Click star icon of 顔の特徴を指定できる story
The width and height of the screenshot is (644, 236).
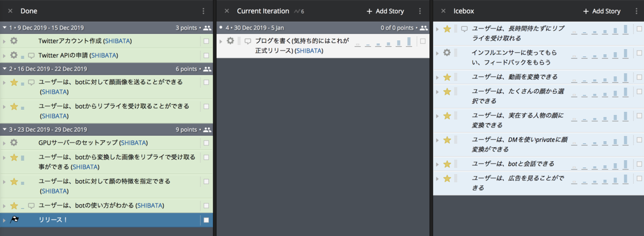[14, 182]
